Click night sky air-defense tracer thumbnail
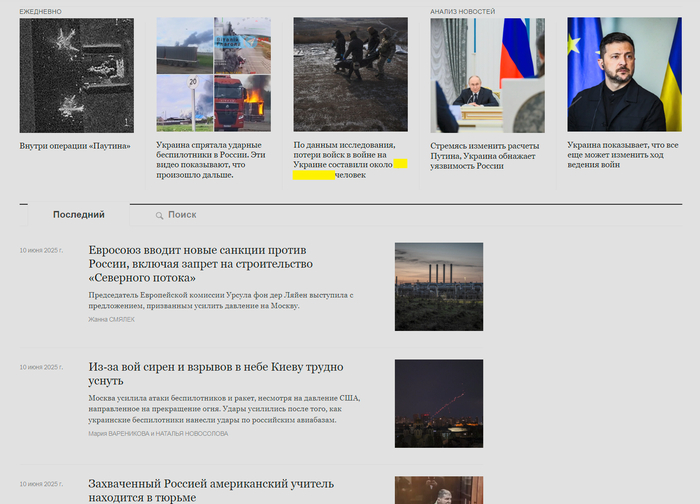Viewport: 700px width, 504px height. click(x=438, y=403)
